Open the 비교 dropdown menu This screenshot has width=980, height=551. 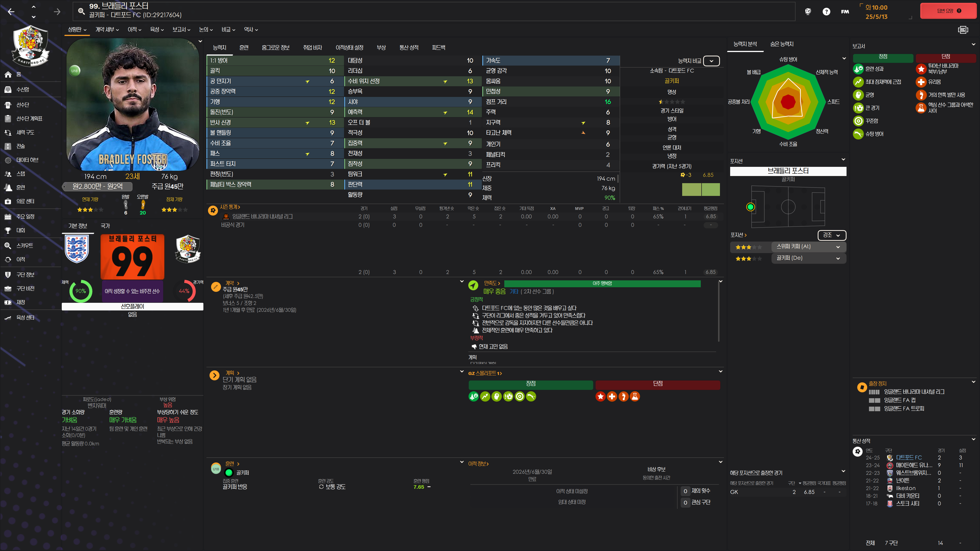[229, 29]
